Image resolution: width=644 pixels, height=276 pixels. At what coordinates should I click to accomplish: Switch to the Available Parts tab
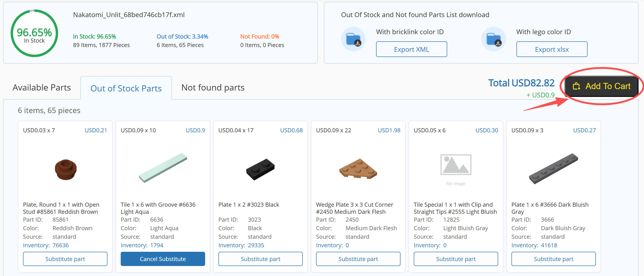[42, 88]
